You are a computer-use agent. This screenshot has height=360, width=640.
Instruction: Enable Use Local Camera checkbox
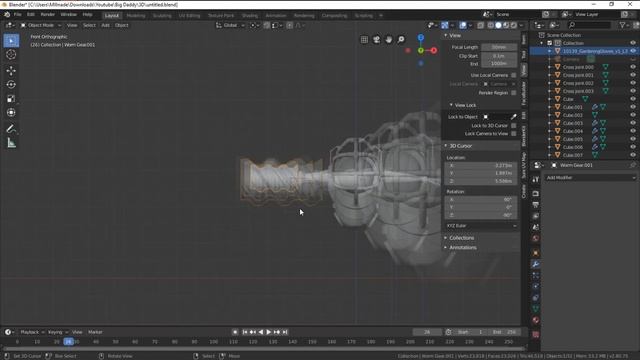513,75
